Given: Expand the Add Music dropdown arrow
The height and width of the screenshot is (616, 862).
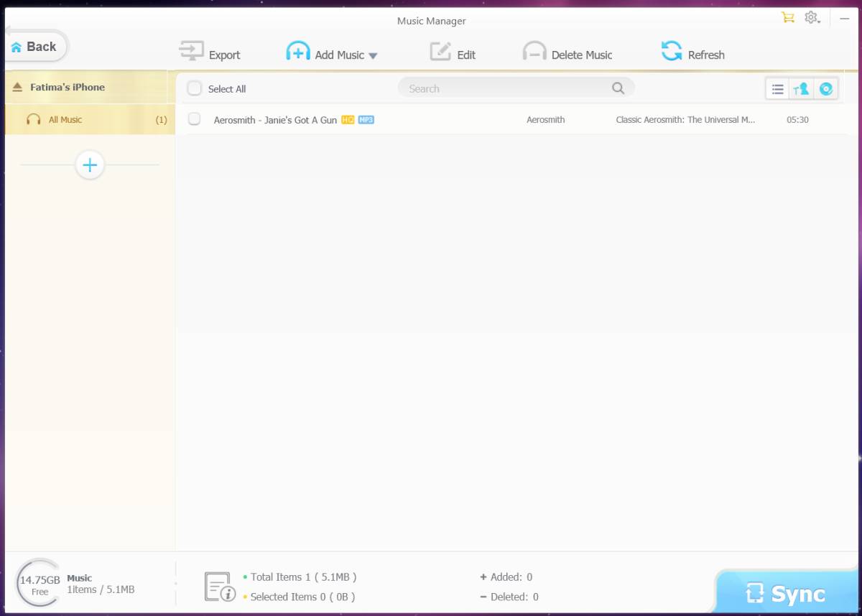Looking at the screenshot, I should pos(373,55).
